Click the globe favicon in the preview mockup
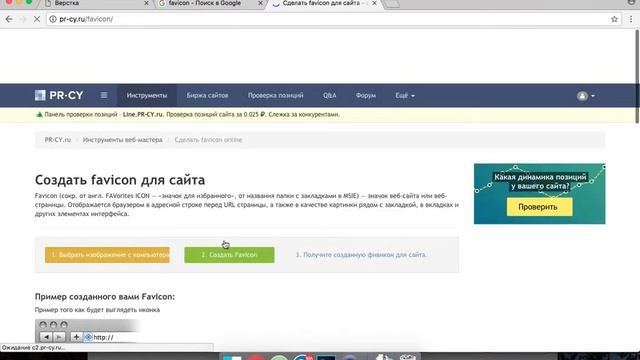The height and width of the screenshot is (360, 640). pos(89,337)
